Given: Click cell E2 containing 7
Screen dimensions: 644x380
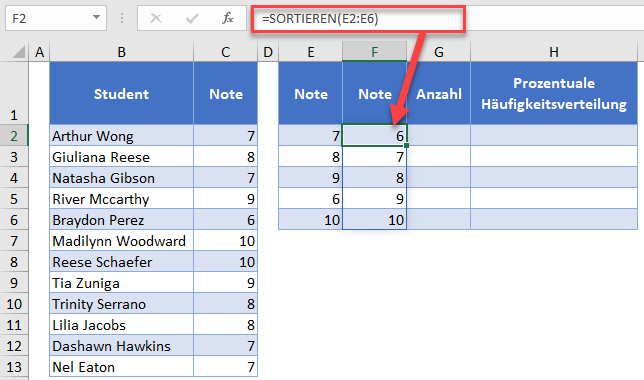Looking at the screenshot, I should click(x=310, y=136).
